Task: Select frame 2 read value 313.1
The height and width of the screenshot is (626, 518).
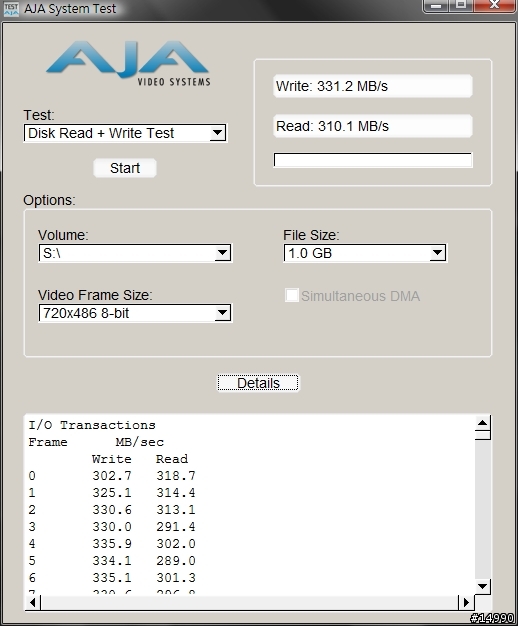Action: click(176, 510)
